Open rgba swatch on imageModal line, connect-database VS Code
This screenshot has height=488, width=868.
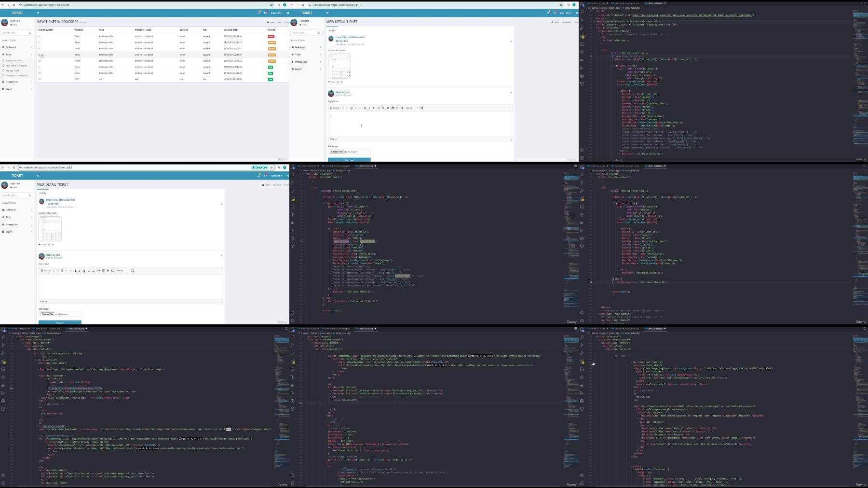tap(469, 356)
